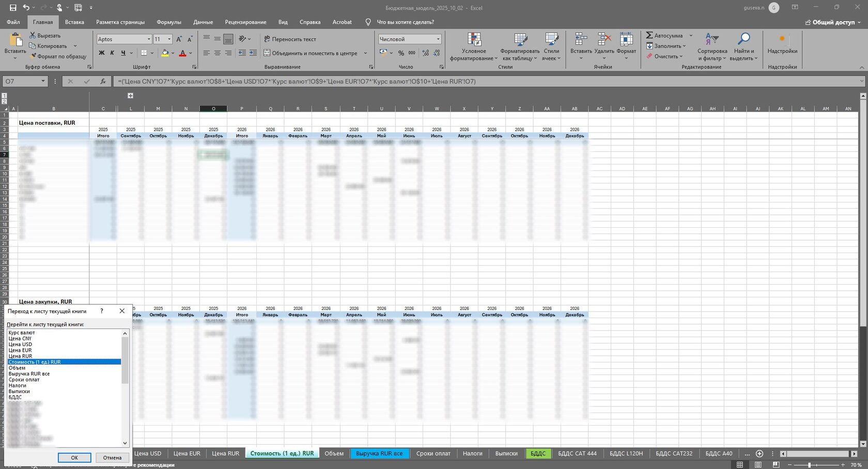The image size is (868, 469).
Task: Open help with dialog question mark
Action: [x=101, y=311]
